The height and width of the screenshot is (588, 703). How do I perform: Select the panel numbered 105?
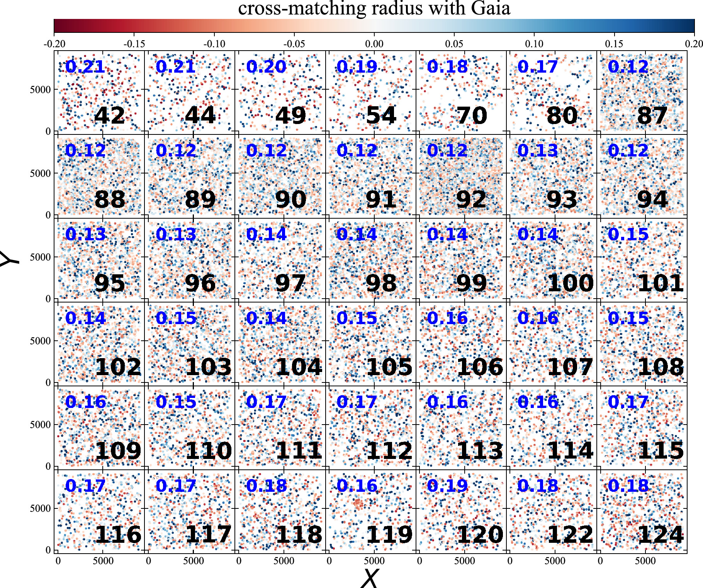pyautogui.click(x=370, y=344)
